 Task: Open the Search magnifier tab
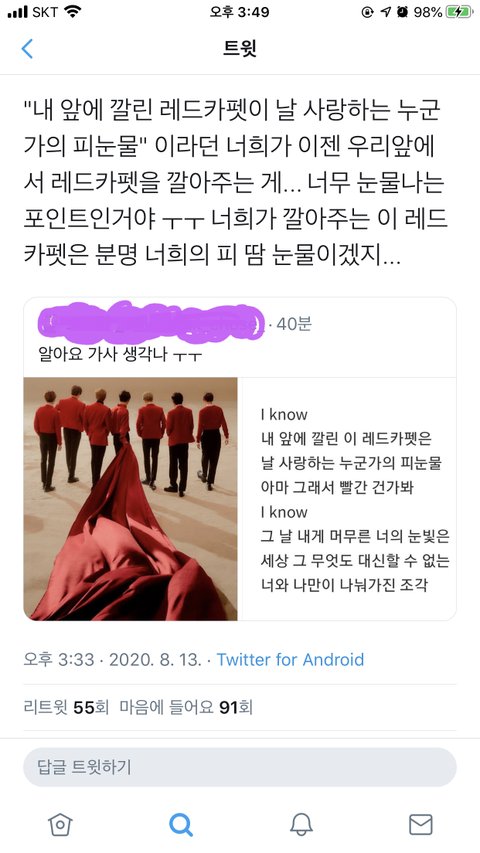[x=180, y=824]
